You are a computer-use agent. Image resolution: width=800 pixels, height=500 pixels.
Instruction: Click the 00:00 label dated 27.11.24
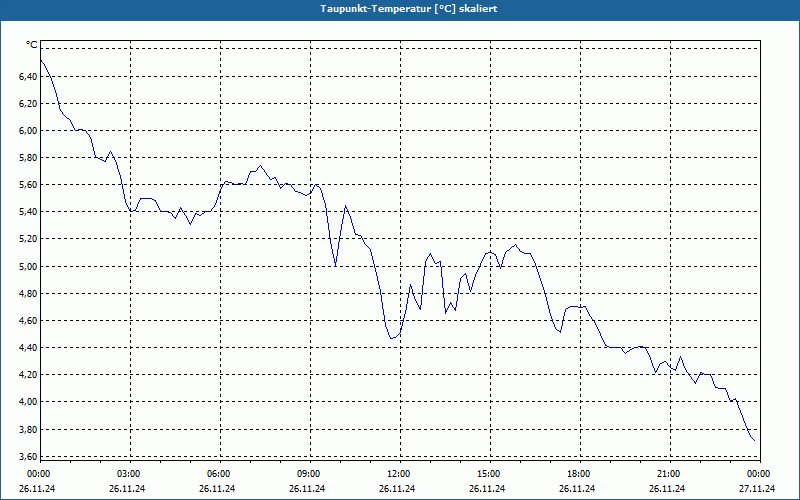click(758, 474)
